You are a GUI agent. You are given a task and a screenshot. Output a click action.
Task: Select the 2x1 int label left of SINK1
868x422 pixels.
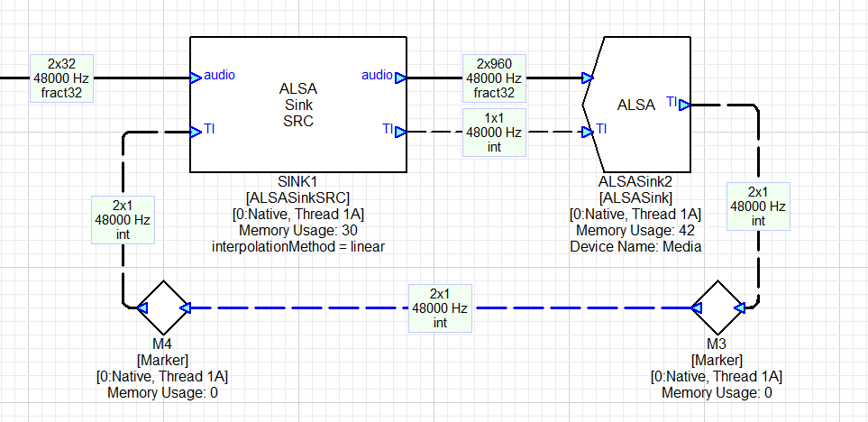coord(123,219)
